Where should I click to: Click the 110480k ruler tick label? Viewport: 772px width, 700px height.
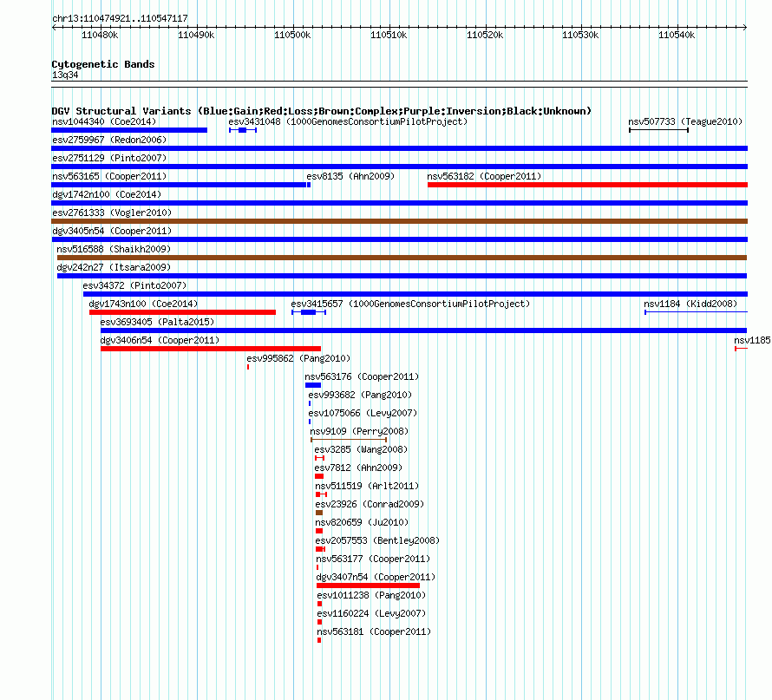pos(100,36)
